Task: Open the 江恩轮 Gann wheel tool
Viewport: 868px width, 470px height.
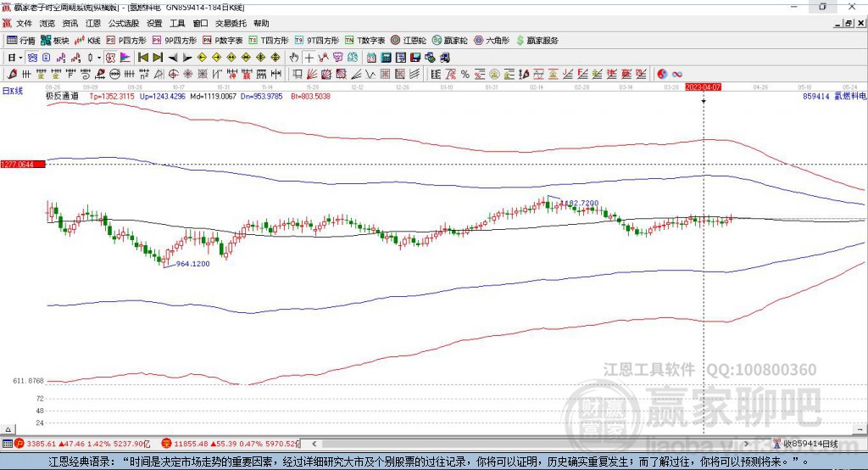Action: coord(409,41)
